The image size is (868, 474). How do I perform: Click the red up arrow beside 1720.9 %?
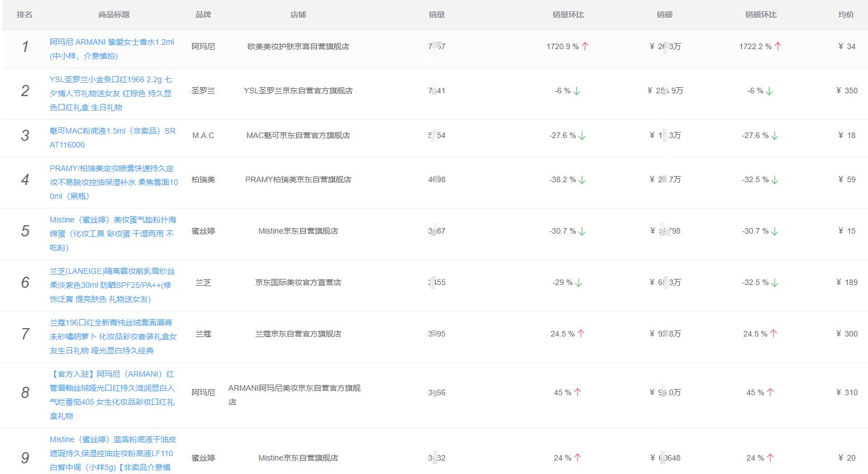[x=585, y=46]
